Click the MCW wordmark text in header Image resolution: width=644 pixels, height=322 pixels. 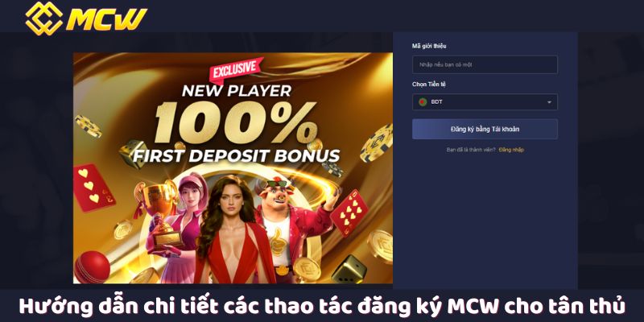(x=107, y=19)
